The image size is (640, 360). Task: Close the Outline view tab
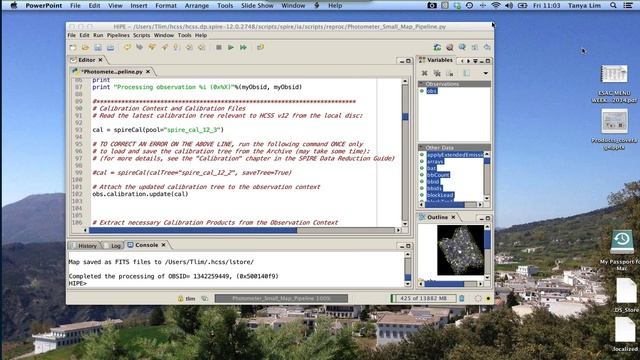(453, 217)
